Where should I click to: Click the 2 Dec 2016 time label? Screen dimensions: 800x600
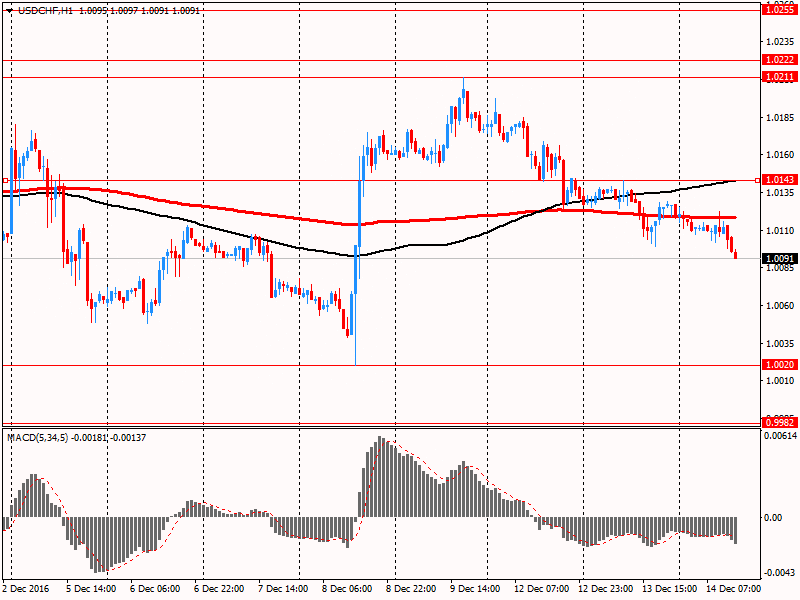pyautogui.click(x=26, y=589)
